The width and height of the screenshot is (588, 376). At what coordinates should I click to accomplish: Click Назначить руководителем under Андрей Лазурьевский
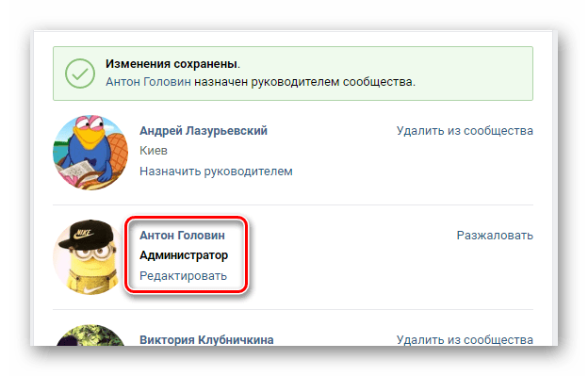tap(216, 172)
